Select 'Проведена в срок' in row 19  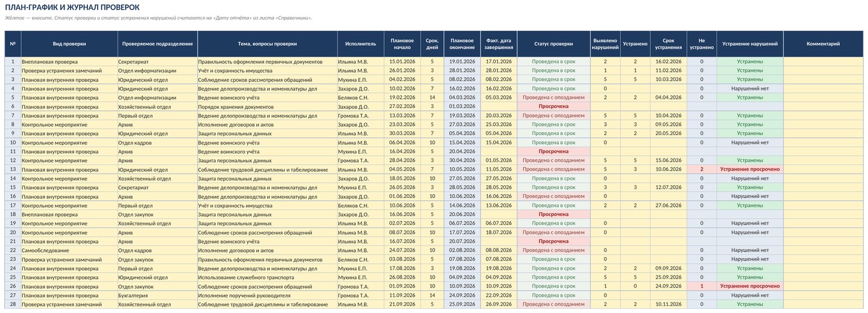[553, 224]
